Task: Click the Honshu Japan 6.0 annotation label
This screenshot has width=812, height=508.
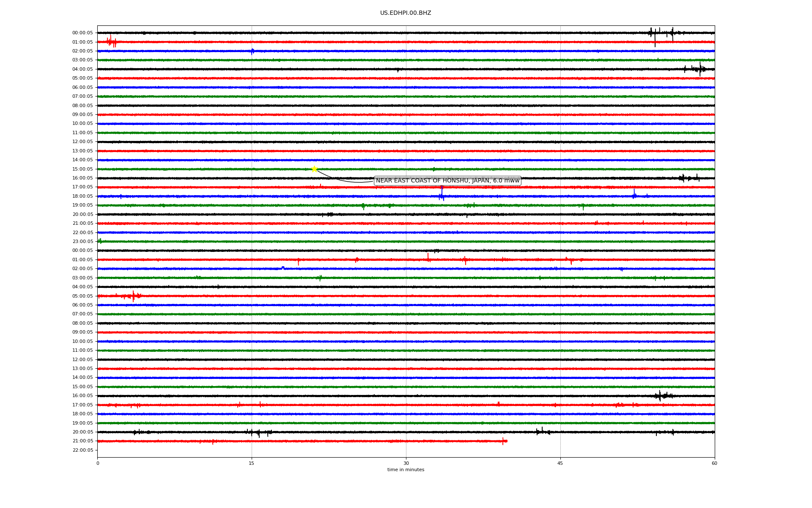Action: (x=447, y=181)
